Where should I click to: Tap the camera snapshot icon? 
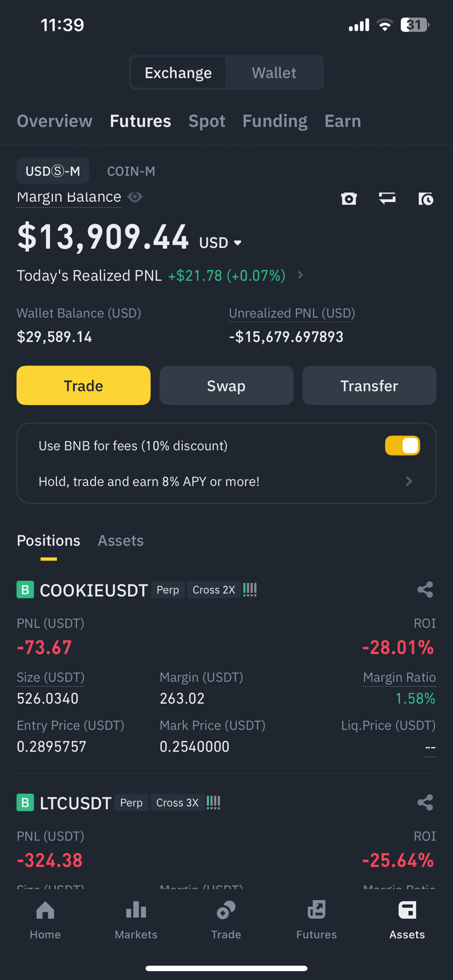coord(349,199)
